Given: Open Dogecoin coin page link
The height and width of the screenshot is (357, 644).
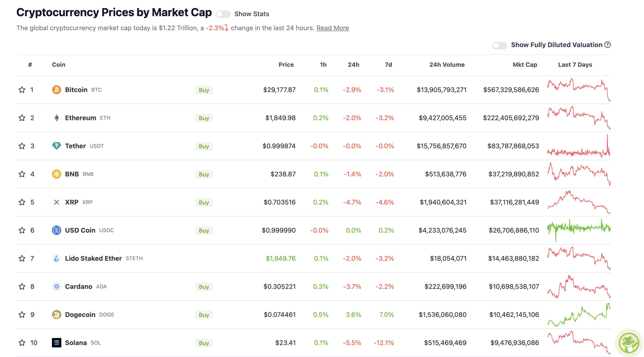Looking at the screenshot, I should (80, 315).
